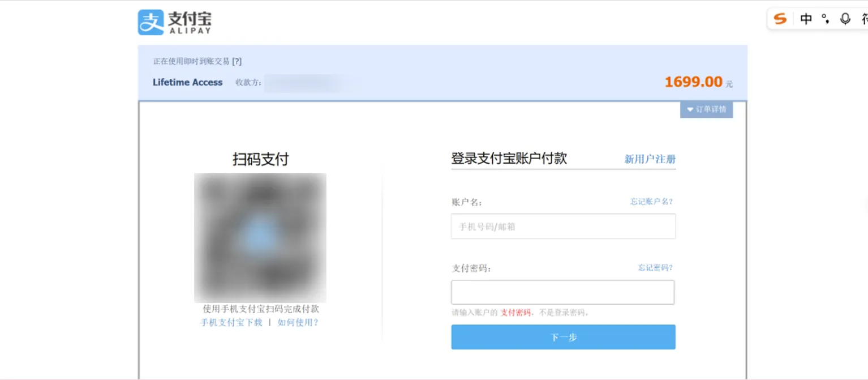Select the 登录支付宝账户付款 heading
The width and height of the screenshot is (868, 380).
coord(508,159)
